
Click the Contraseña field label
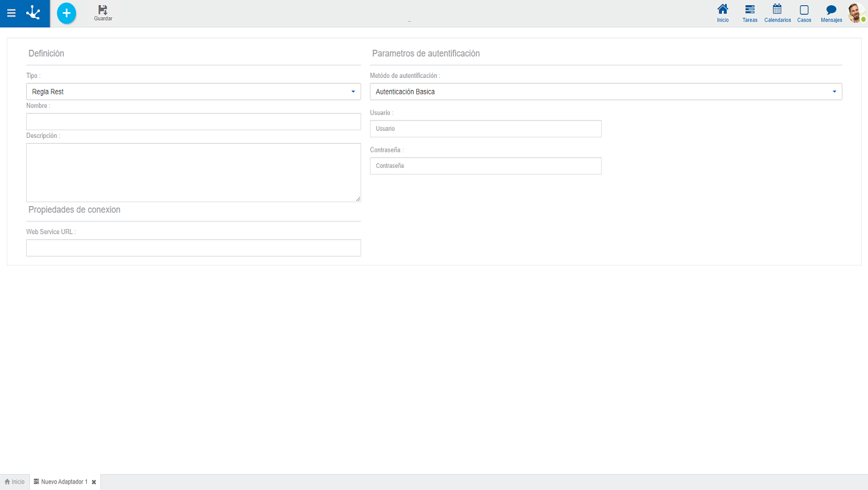pos(387,150)
